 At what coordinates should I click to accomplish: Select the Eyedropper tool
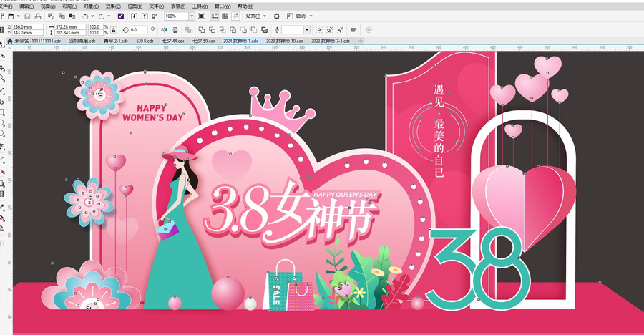coord(1,208)
